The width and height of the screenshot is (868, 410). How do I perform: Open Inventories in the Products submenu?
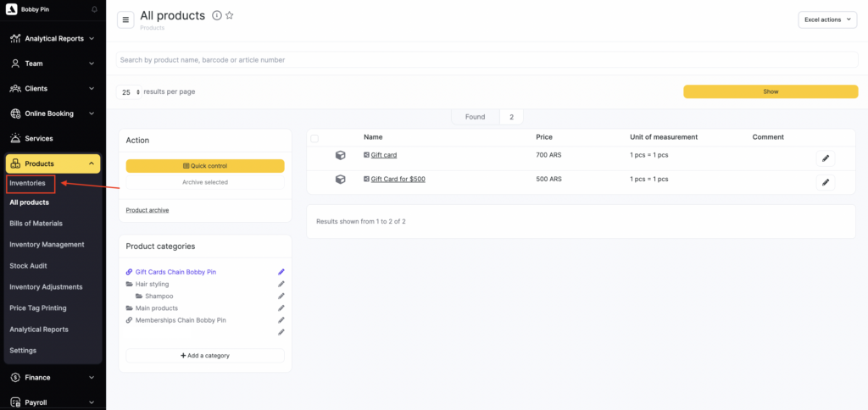click(28, 183)
